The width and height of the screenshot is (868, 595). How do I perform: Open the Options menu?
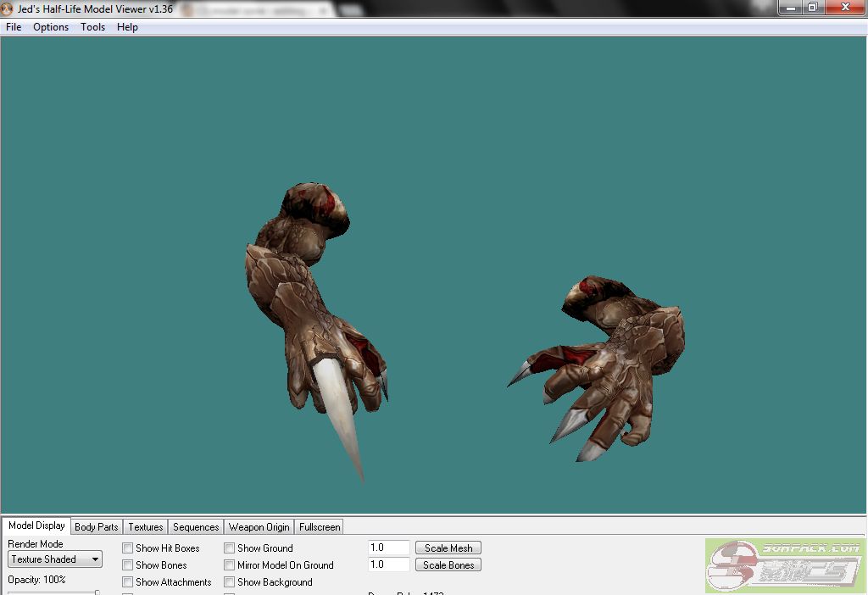(51, 27)
